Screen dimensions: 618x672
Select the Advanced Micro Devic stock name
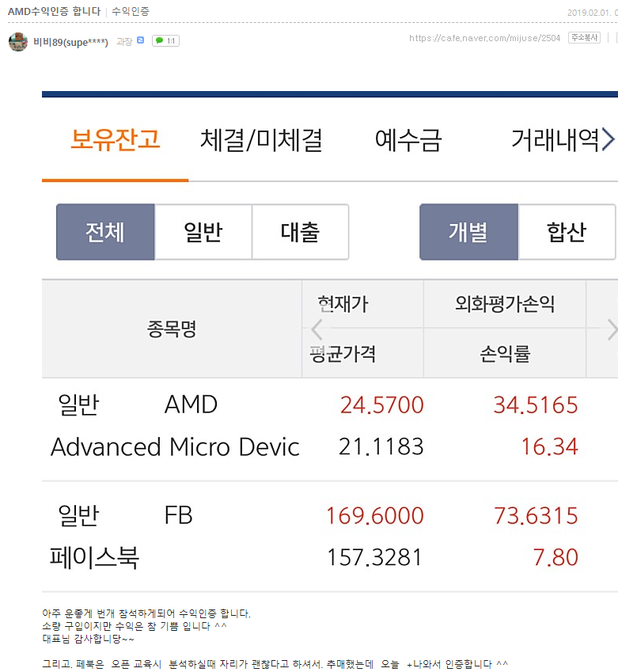coord(175,446)
